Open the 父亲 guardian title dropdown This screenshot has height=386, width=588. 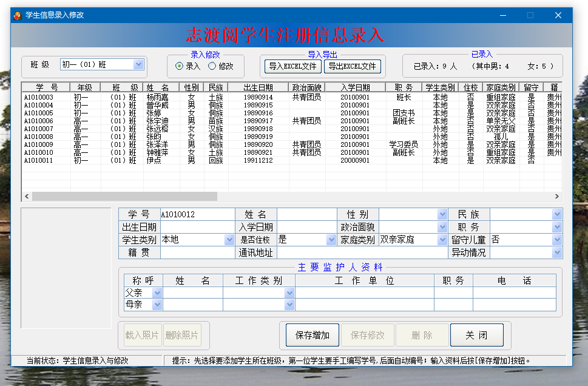(157, 293)
